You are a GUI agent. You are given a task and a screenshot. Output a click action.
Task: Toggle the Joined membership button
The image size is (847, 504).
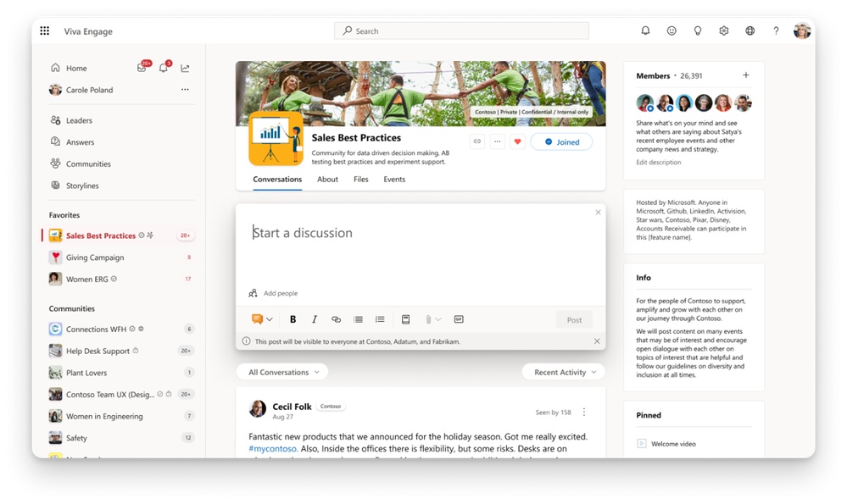pyautogui.click(x=561, y=141)
